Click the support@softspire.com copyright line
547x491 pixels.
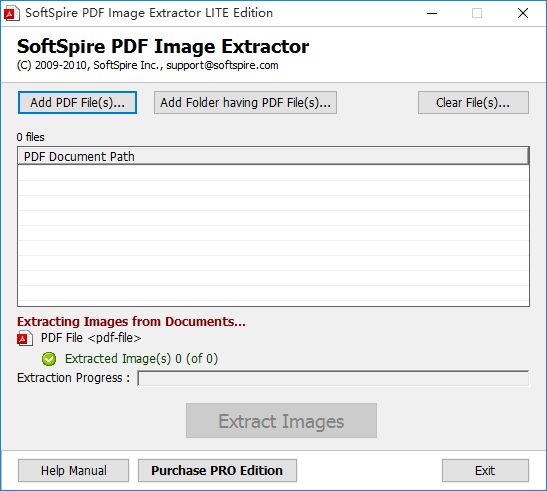tap(148, 65)
